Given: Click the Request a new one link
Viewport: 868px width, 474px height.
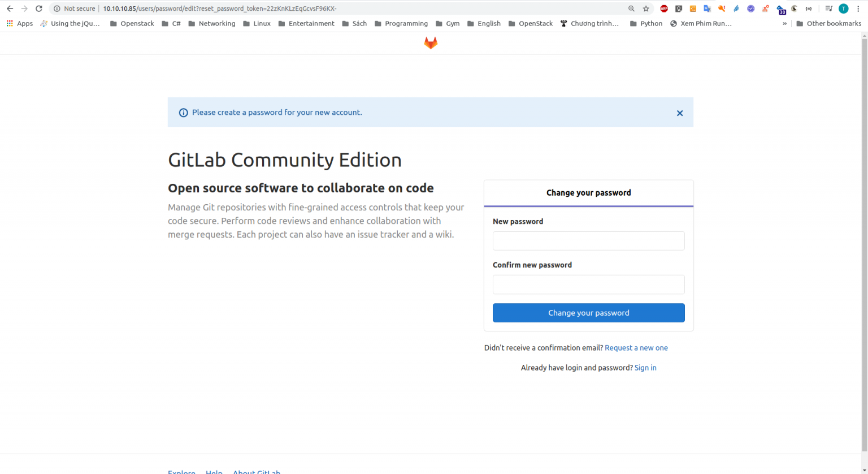Looking at the screenshot, I should [636, 348].
